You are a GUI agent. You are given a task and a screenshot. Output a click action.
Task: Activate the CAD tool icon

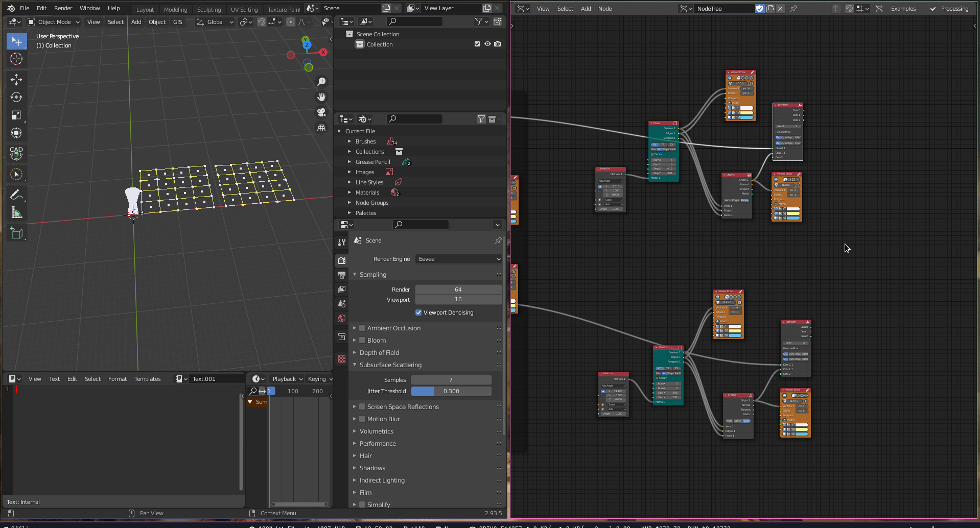(x=16, y=153)
